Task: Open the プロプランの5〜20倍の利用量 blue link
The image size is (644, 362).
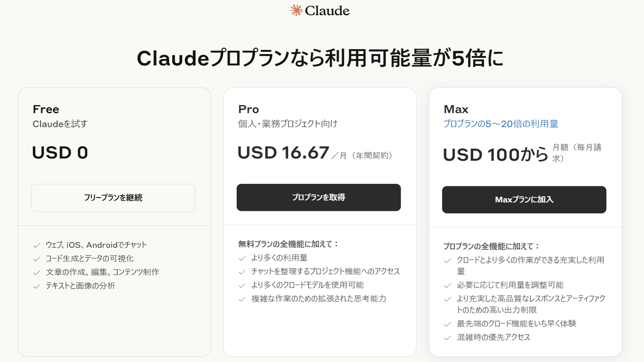Action: click(501, 124)
